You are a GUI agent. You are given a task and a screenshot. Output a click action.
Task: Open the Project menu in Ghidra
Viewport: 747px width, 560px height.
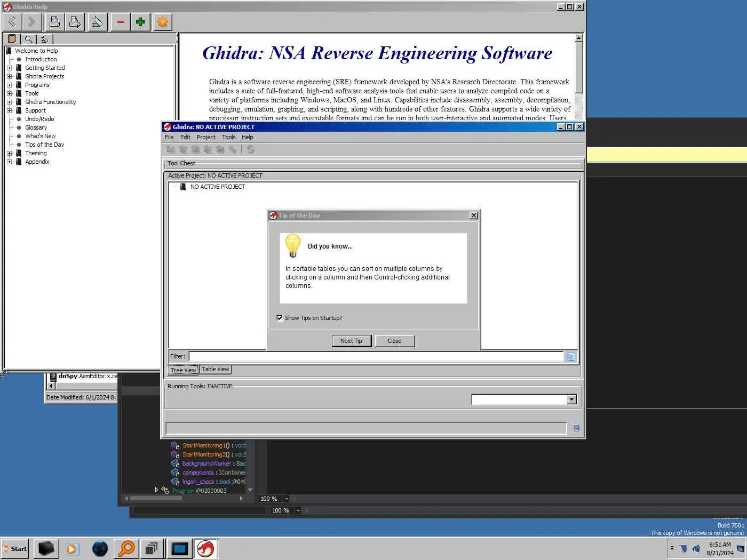(206, 137)
